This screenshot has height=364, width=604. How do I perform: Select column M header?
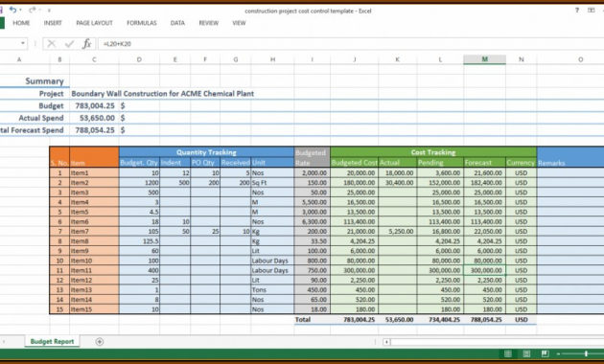[484, 59]
